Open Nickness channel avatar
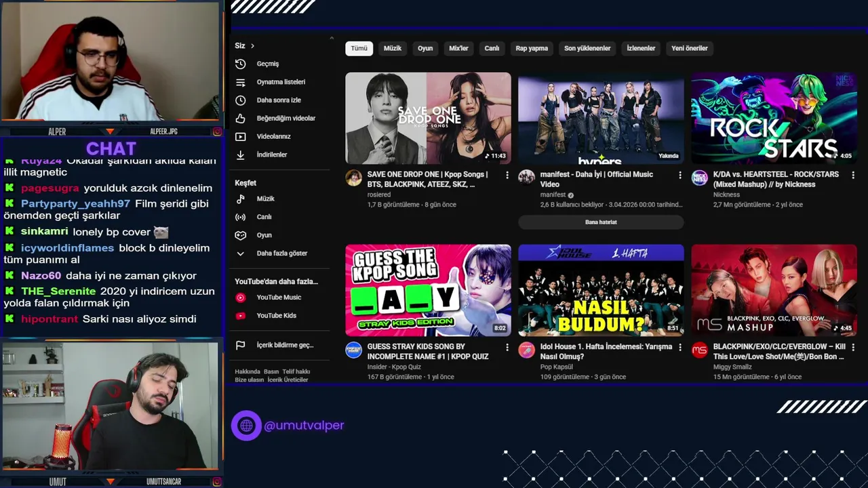The width and height of the screenshot is (868, 488). pyautogui.click(x=699, y=178)
